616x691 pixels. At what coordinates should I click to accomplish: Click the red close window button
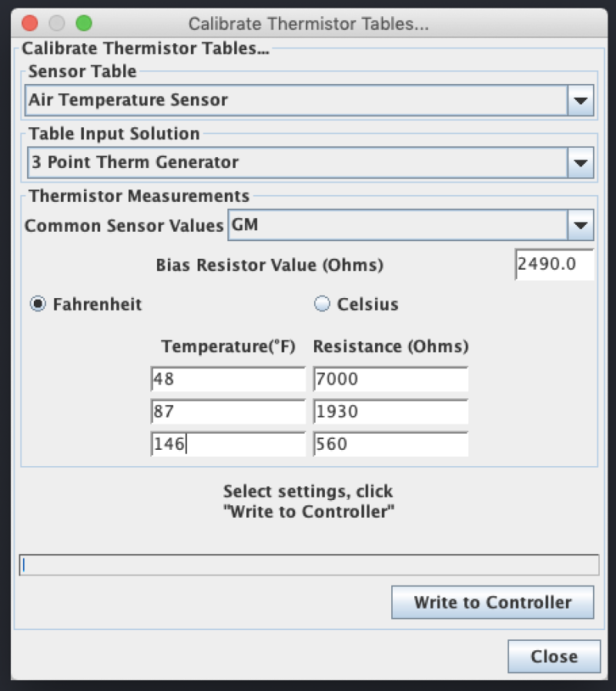coord(30,24)
